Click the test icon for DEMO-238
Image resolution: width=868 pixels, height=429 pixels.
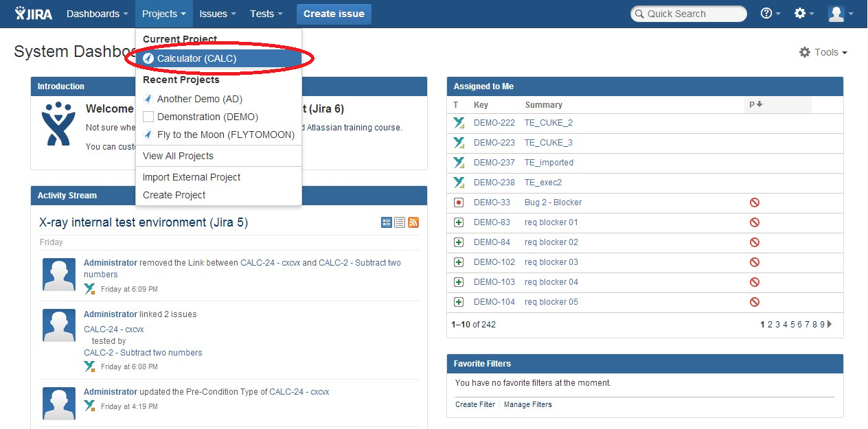click(459, 183)
